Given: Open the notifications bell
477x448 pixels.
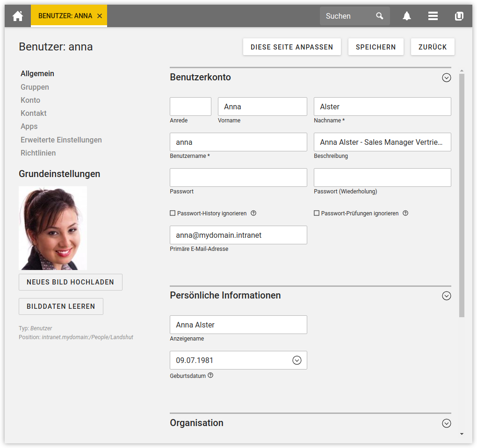Looking at the screenshot, I should click(407, 16).
